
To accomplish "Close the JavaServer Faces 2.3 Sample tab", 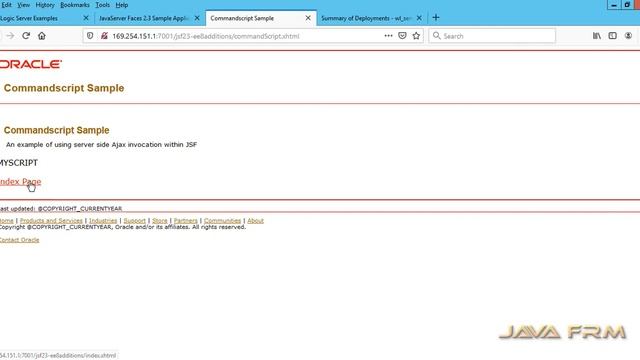I will coord(197,18).
